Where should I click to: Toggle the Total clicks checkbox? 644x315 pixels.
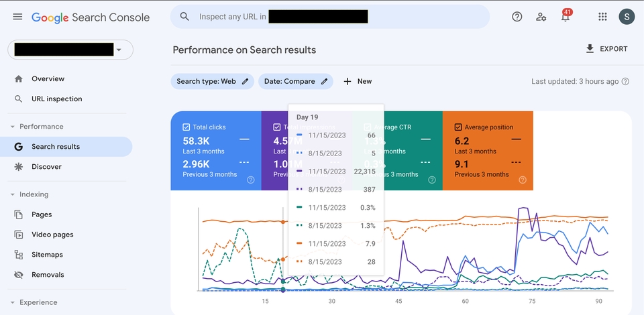click(x=186, y=127)
